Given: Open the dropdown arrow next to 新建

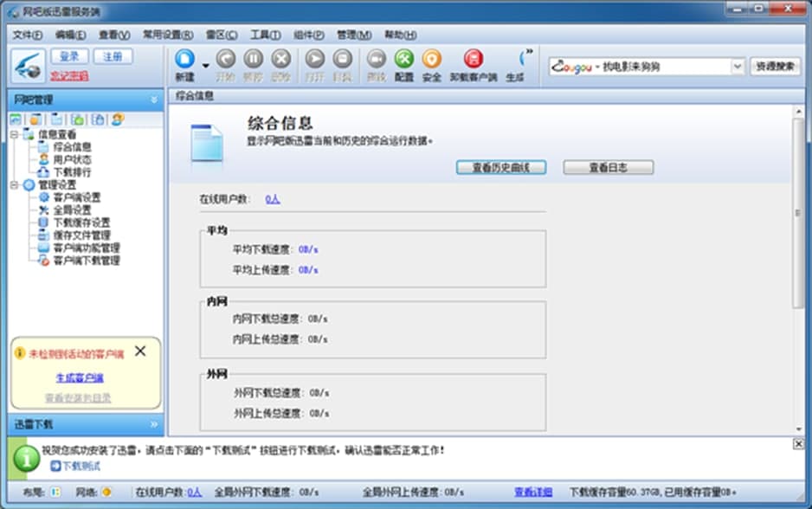Looking at the screenshot, I should click(205, 65).
